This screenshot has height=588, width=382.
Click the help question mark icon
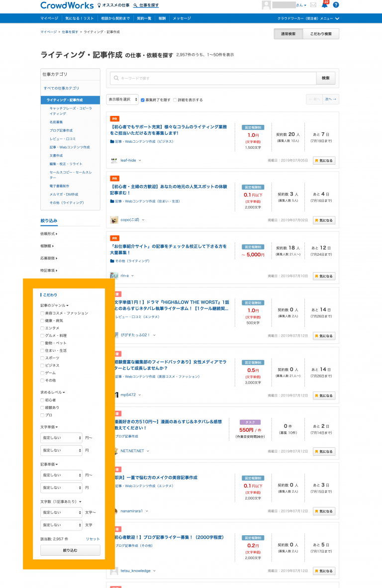pyautogui.click(x=336, y=5)
